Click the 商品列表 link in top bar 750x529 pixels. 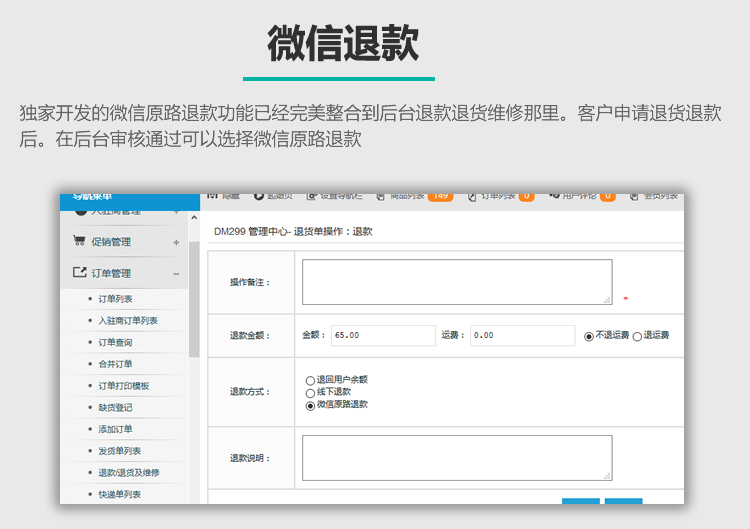(407, 196)
